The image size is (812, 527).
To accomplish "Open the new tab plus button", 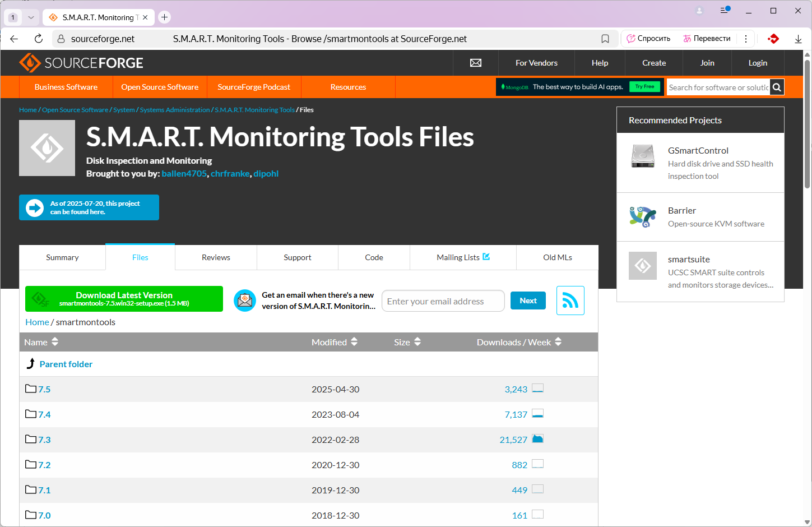I will coord(164,17).
